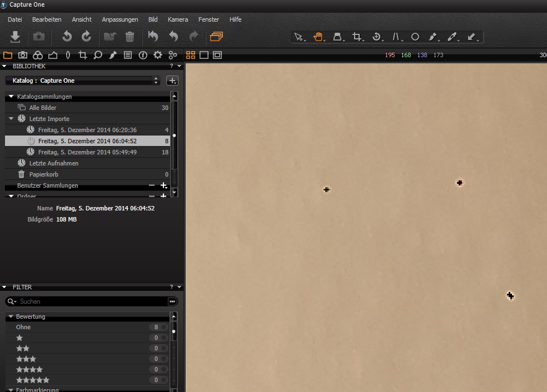Image resolution: width=547 pixels, height=392 pixels.
Task: Rotate image counterclockwise
Action: 67,37
